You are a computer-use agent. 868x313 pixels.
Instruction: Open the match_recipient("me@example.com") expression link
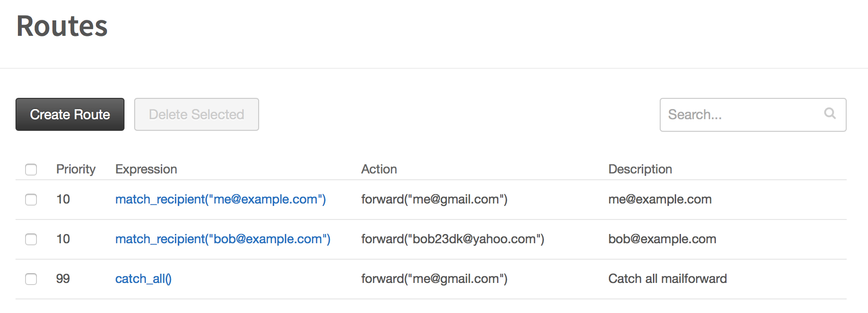click(x=220, y=199)
